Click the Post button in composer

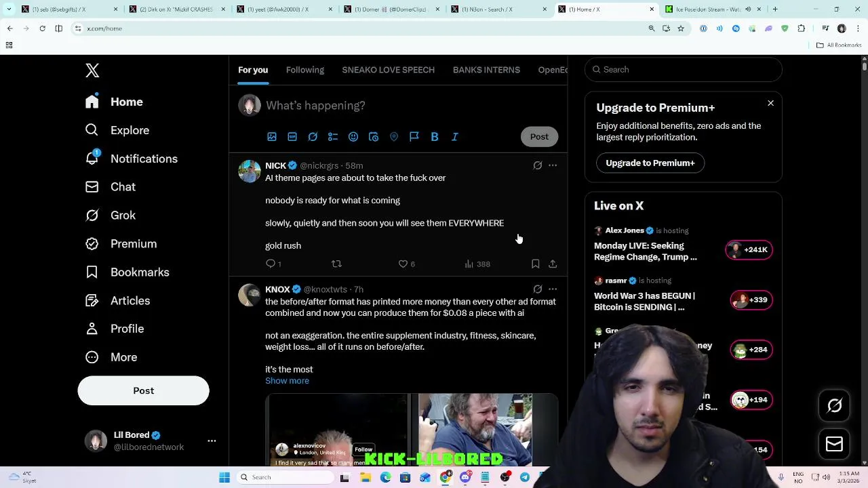click(539, 137)
